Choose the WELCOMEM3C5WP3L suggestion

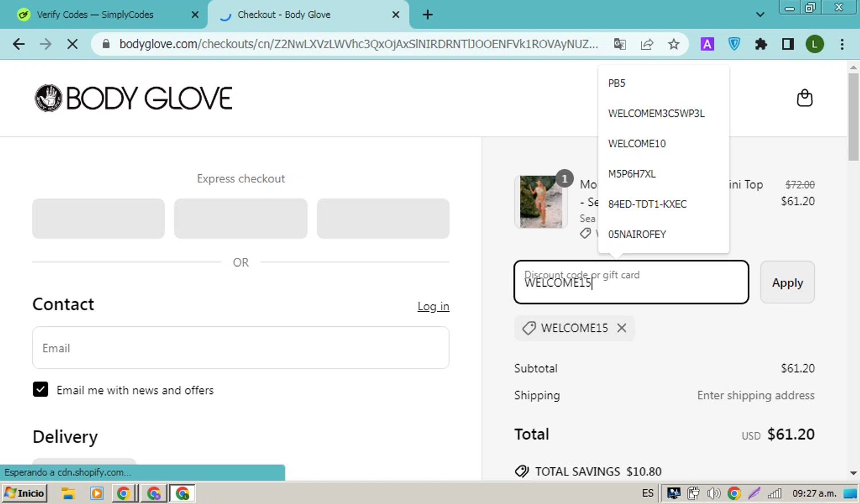[663, 114]
